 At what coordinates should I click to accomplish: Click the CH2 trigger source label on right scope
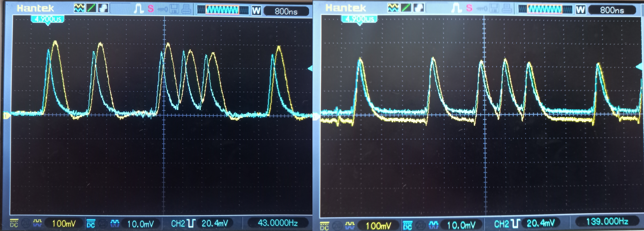(502, 224)
